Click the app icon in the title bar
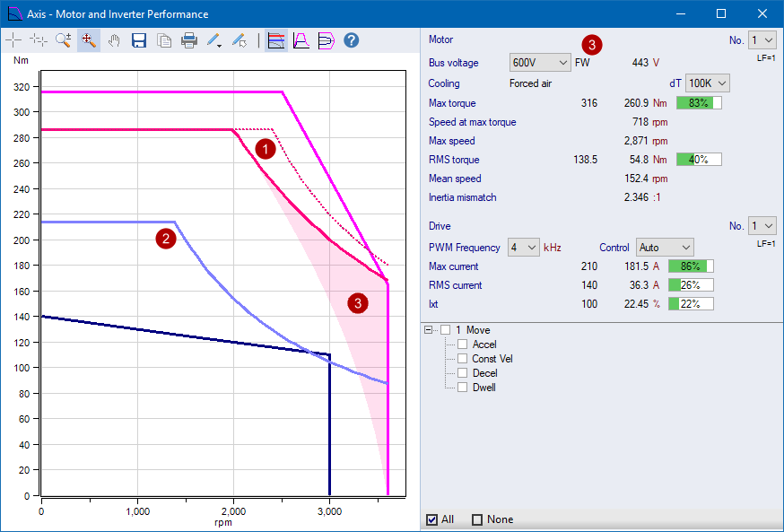Image resolution: width=784 pixels, height=532 pixels. [x=15, y=14]
